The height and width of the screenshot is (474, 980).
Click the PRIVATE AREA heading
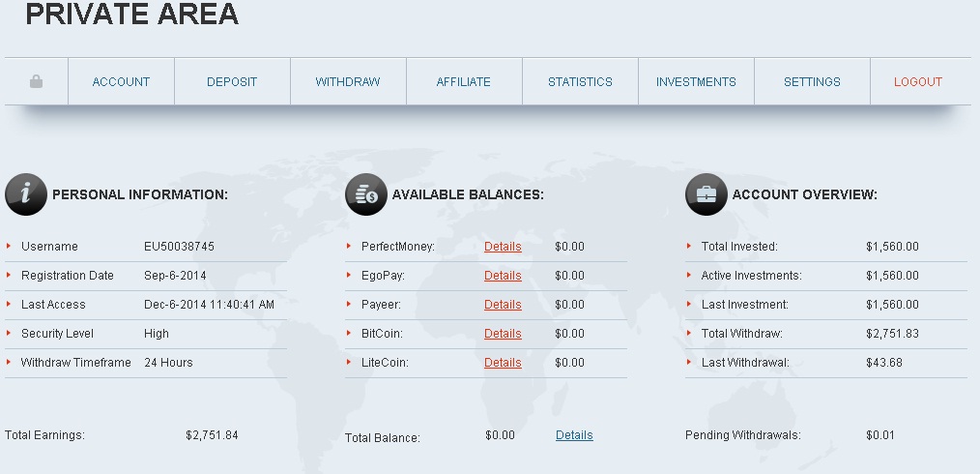[x=131, y=14]
